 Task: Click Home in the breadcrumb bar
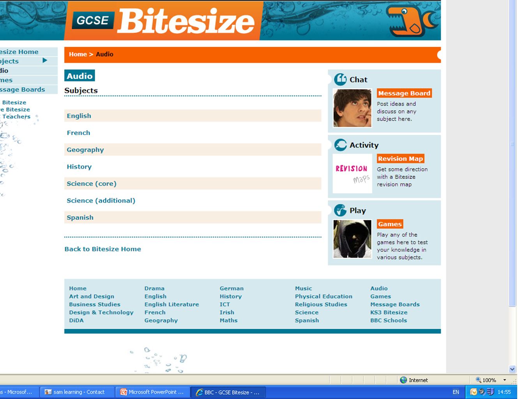78,54
